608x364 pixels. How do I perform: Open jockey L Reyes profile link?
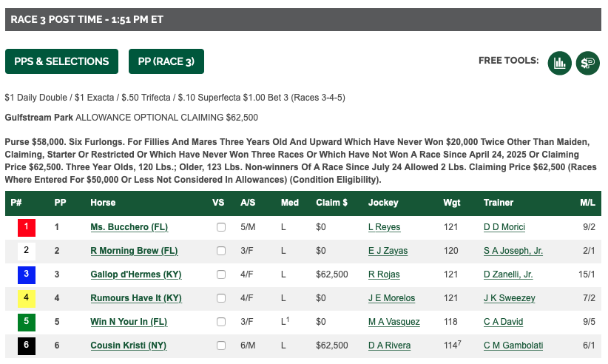[384, 227]
